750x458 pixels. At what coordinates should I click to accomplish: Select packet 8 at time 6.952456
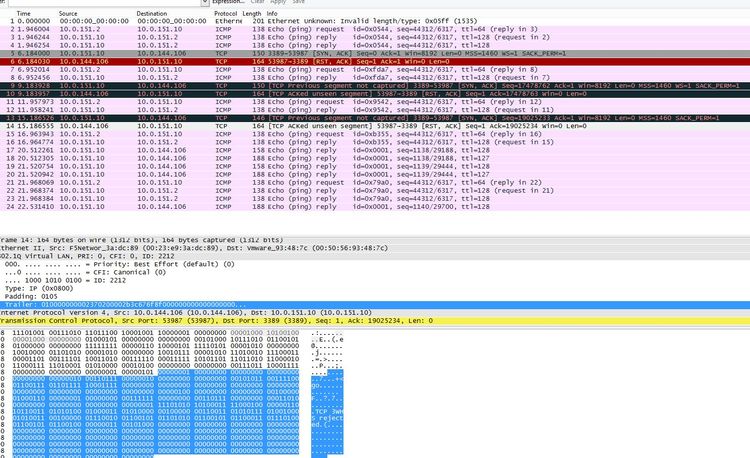(375, 77)
